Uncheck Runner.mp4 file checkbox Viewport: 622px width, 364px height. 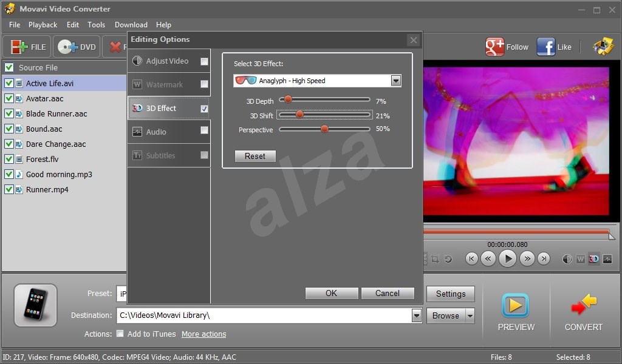tap(9, 189)
